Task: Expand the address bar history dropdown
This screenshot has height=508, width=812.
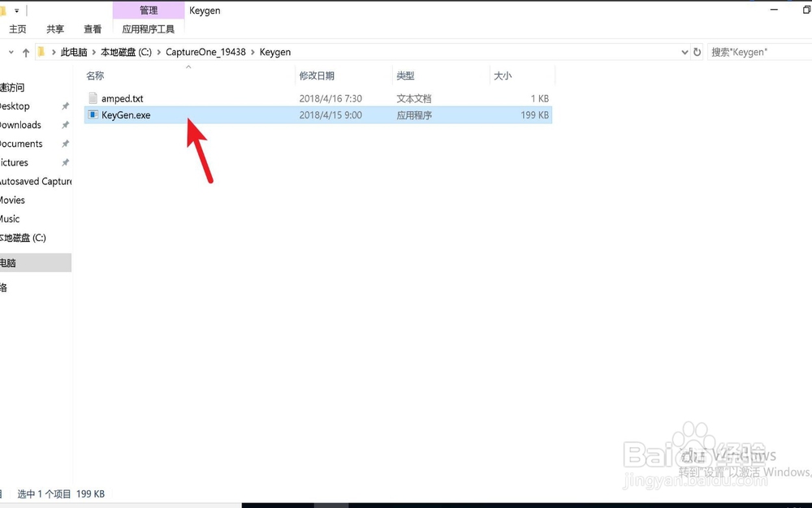Action: [x=684, y=52]
